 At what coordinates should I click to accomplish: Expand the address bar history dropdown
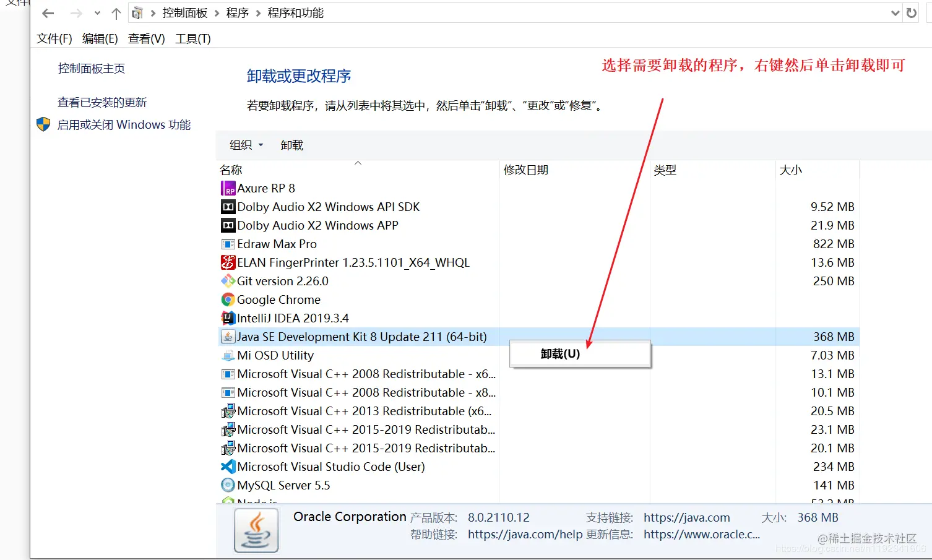click(895, 13)
